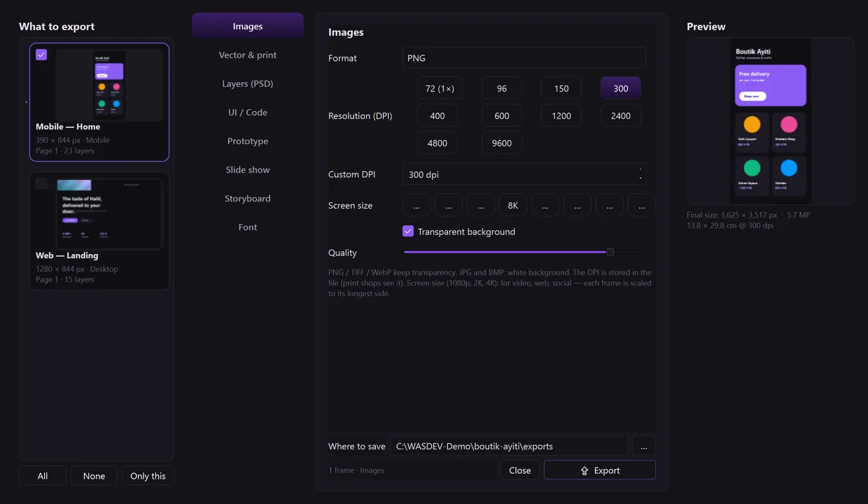Choose the 96 DPI resolution preset
Viewport: 868px width, 504px height.
[x=502, y=88]
